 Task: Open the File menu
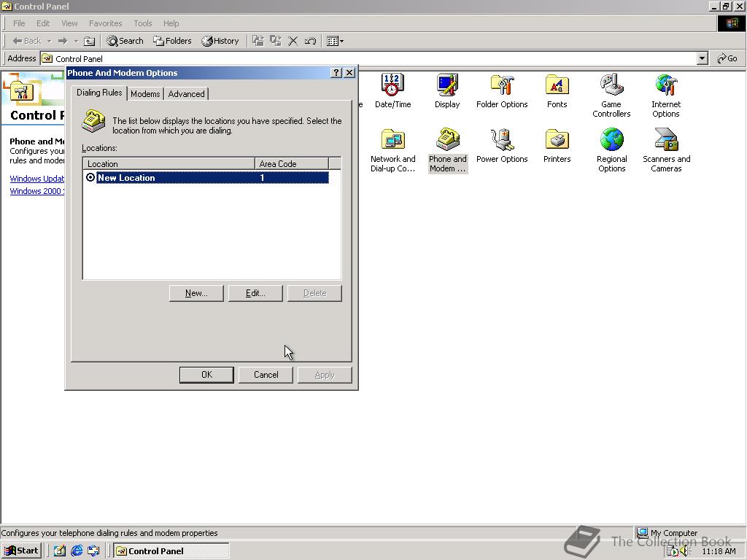point(19,23)
